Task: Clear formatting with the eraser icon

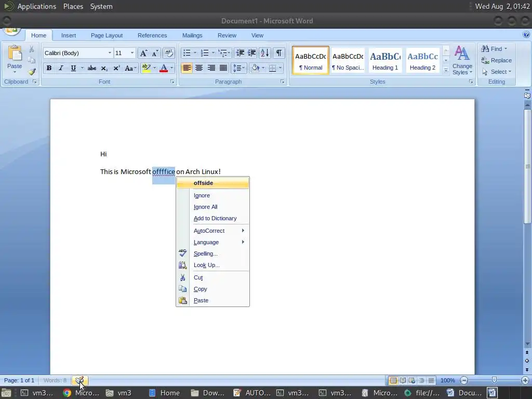Action: (169, 53)
